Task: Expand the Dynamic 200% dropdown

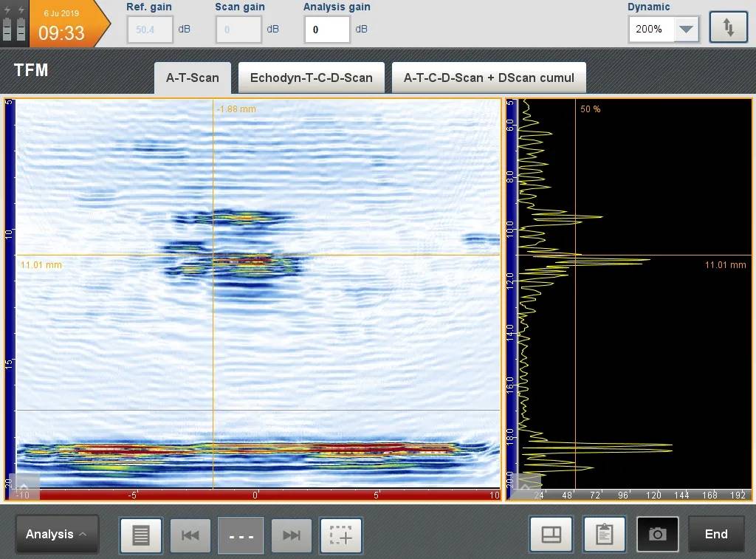Action: click(687, 30)
